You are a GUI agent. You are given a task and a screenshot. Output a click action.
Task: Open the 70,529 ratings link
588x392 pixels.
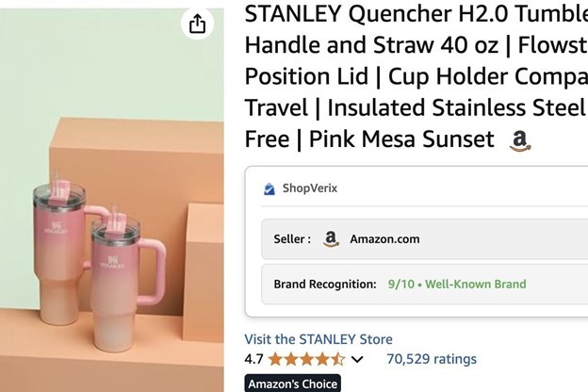pos(431,359)
